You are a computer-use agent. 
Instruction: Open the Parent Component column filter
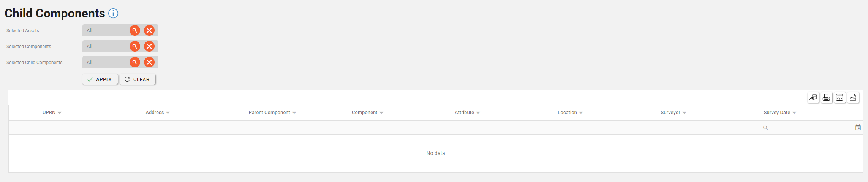click(x=294, y=113)
